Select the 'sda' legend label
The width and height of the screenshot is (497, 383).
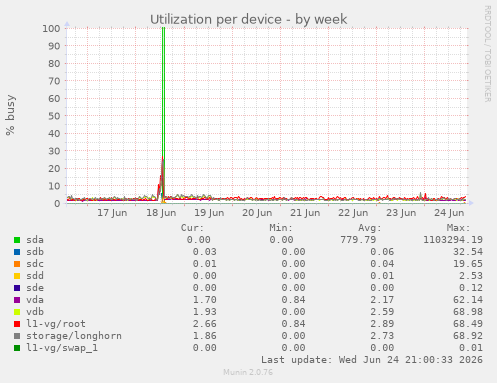[35, 240]
